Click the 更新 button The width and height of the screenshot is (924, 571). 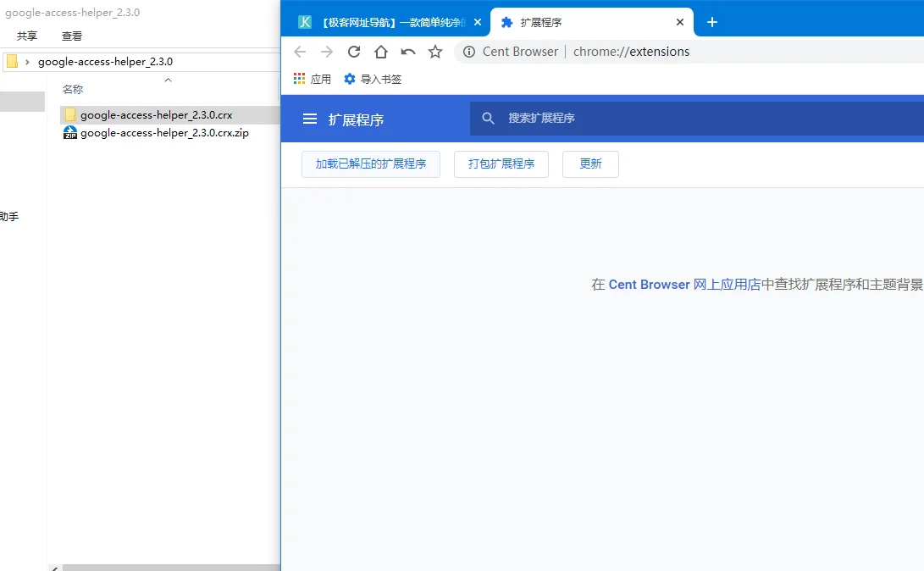pos(590,164)
